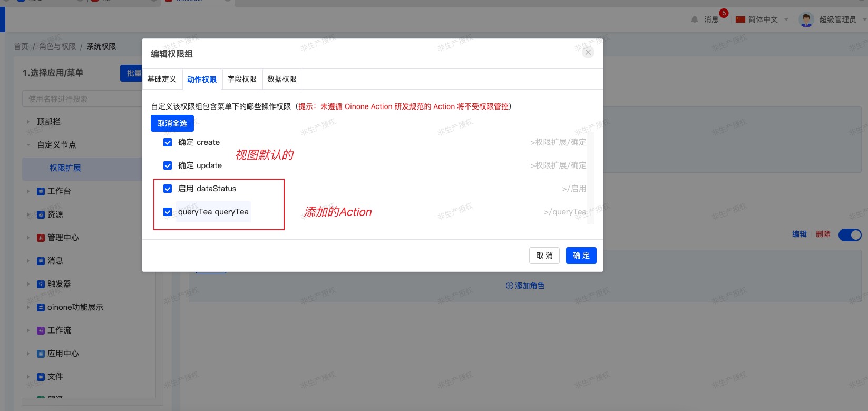
Task: Expand the 触发器 tree node
Action: coord(28,284)
